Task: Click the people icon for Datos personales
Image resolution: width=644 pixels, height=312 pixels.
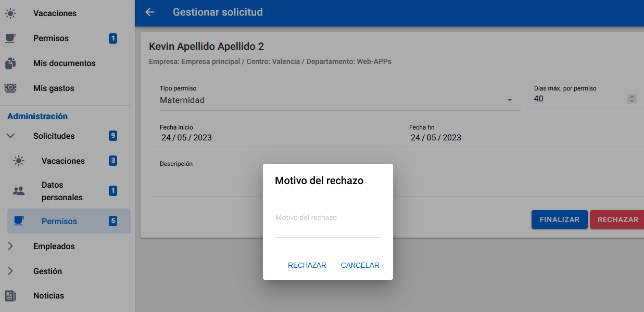Action: 19,191
